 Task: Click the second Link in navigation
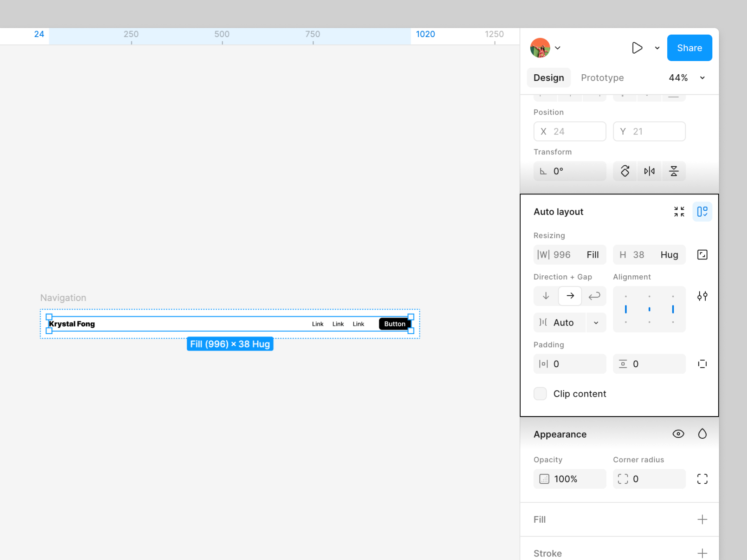(338, 324)
